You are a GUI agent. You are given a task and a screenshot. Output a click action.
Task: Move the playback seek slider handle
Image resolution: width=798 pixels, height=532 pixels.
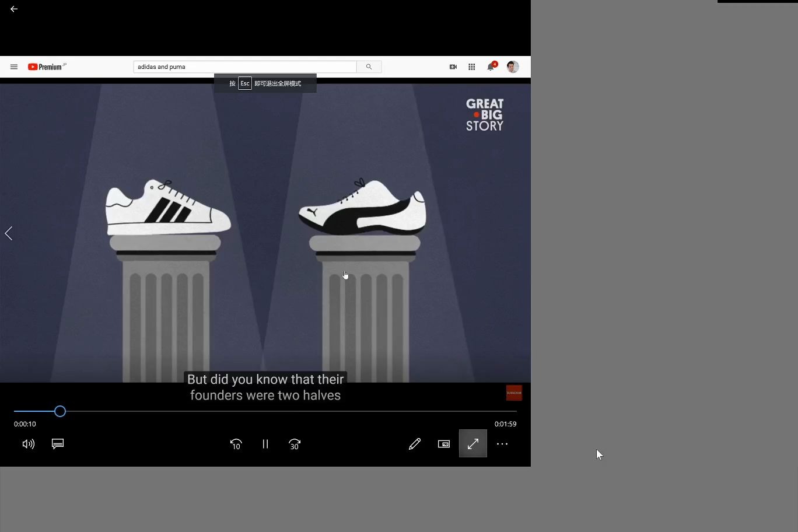(x=60, y=411)
